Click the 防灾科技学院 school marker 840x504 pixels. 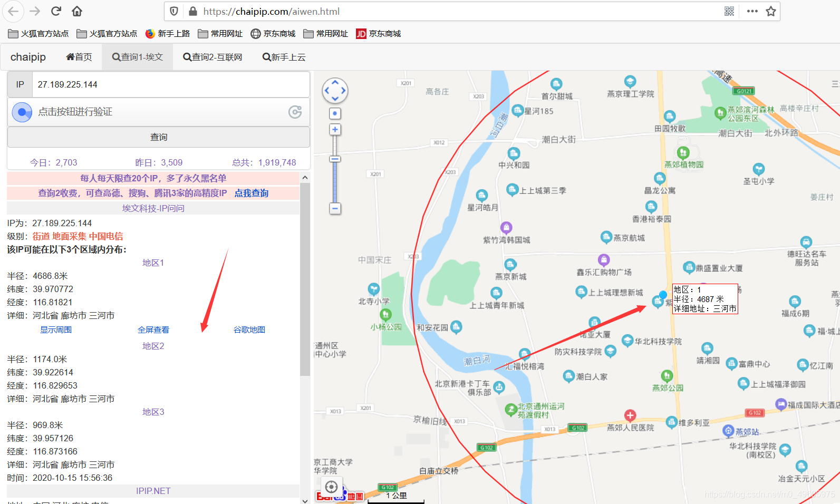610,351
